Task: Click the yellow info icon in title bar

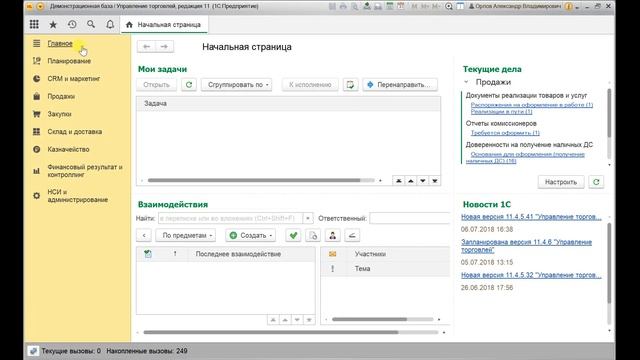Action: (569, 6)
